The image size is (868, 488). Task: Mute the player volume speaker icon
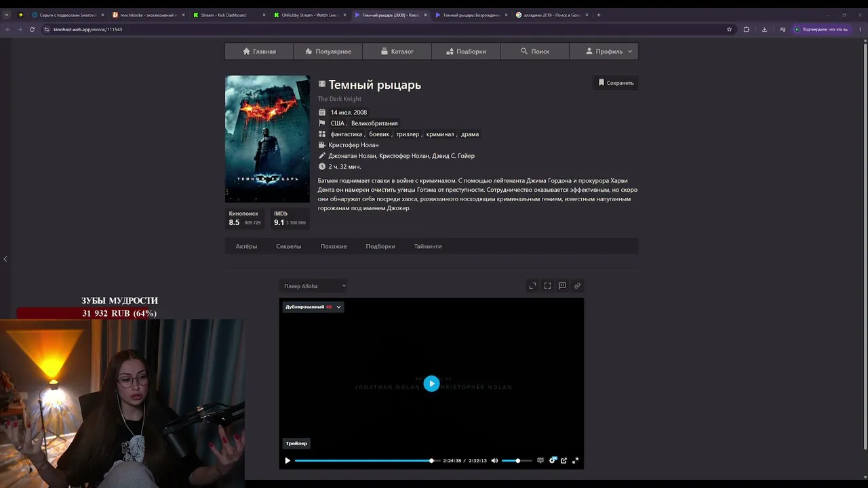pos(494,461)
